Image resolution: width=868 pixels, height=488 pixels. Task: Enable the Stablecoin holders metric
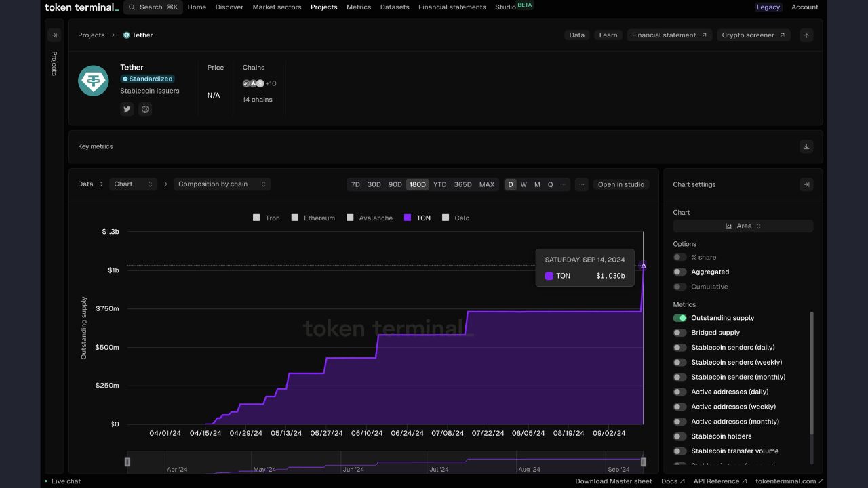pos(679,436)
